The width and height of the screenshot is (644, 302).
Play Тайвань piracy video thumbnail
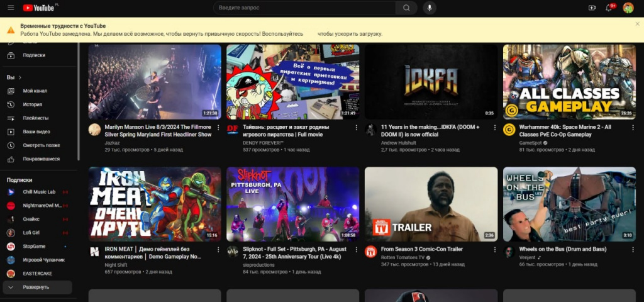coord(293,82)
